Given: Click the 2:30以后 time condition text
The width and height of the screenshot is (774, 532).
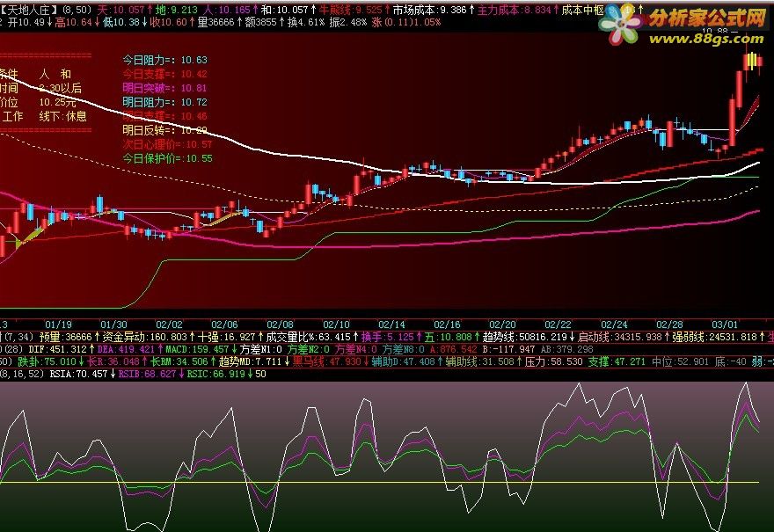Looking at the screenshot, I should (60, 88).
